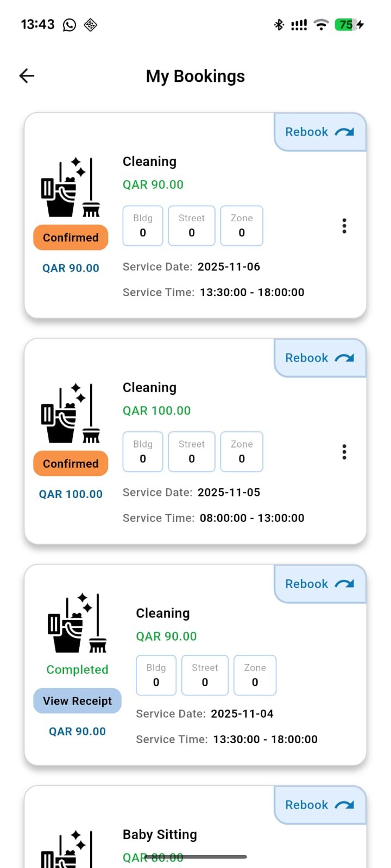Screen dimensions: 391x868
Task: View Receipt for the completed booking
Action: coord(77,701)
